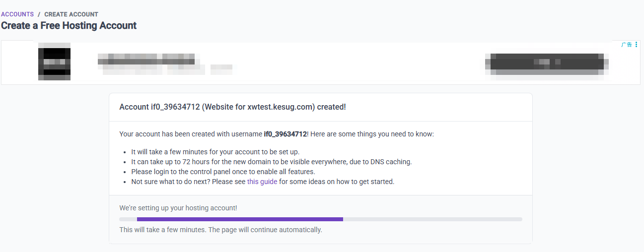The height and width of the screenshot is (252, 644).
Task: Click the 'page will continue automatically' note
Action: click(x=221, y=230)
